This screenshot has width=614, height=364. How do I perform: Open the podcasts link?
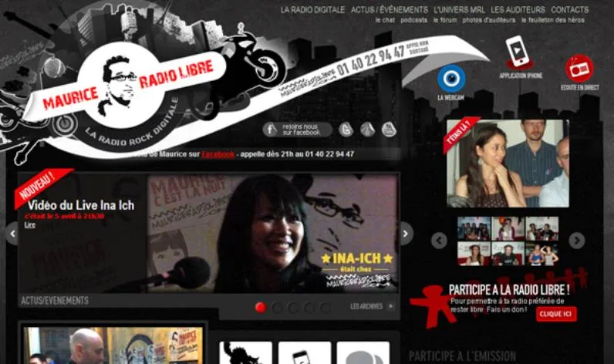coord(413,20)
